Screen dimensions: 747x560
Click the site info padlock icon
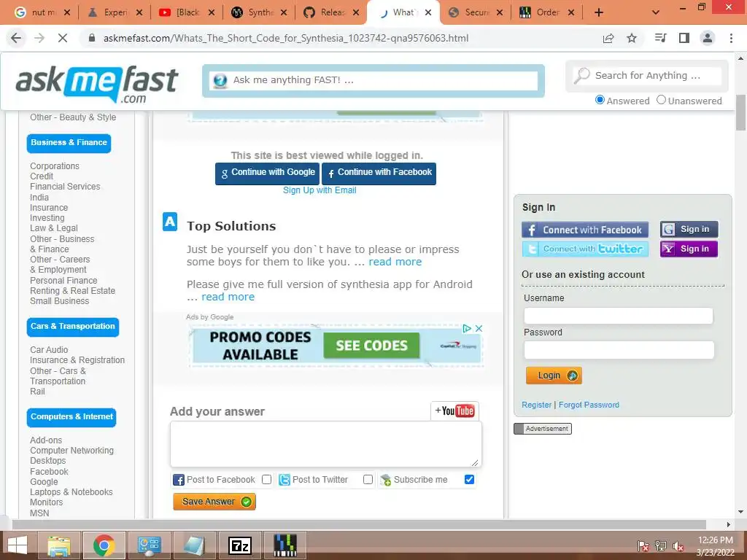[x=92, y=38]
